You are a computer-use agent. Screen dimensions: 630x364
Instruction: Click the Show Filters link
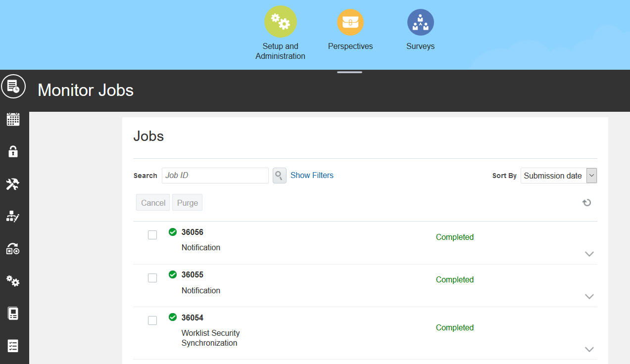(312, 175)
